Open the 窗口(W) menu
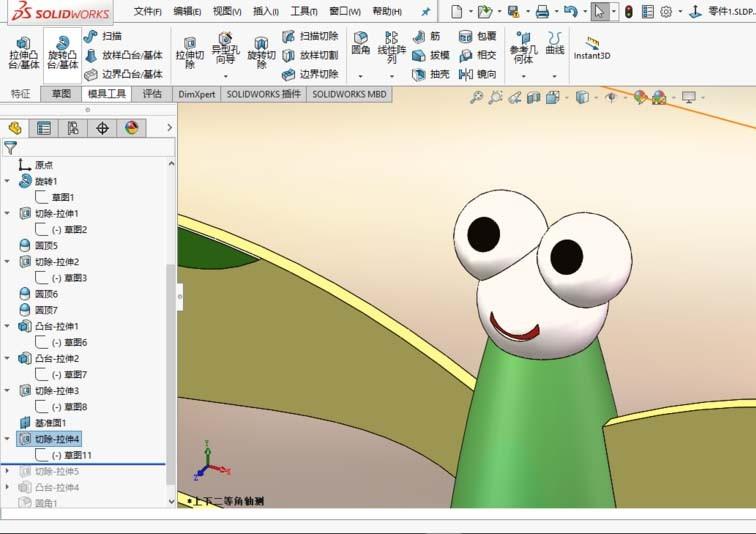Image resolution: width=756 pixels, height=534 pixels. point(345,11)
